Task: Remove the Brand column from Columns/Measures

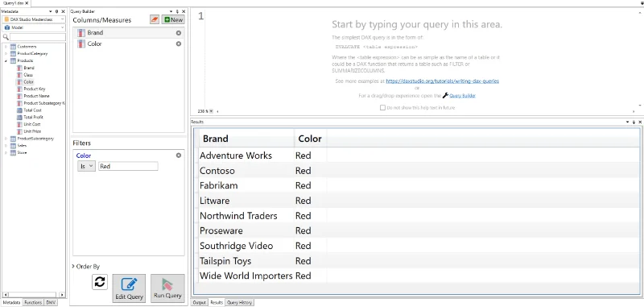Action: [179, 33]
